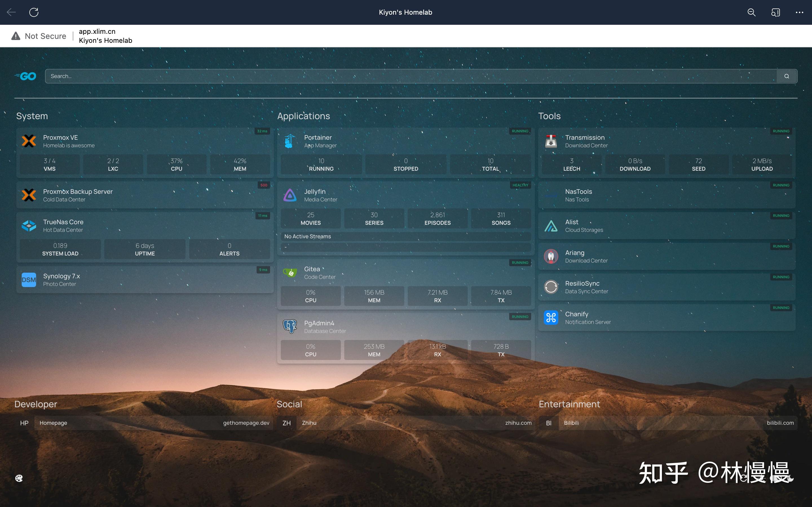812x507 pixels.
Task: Reload the page with refresh icon
Action: 34,12
